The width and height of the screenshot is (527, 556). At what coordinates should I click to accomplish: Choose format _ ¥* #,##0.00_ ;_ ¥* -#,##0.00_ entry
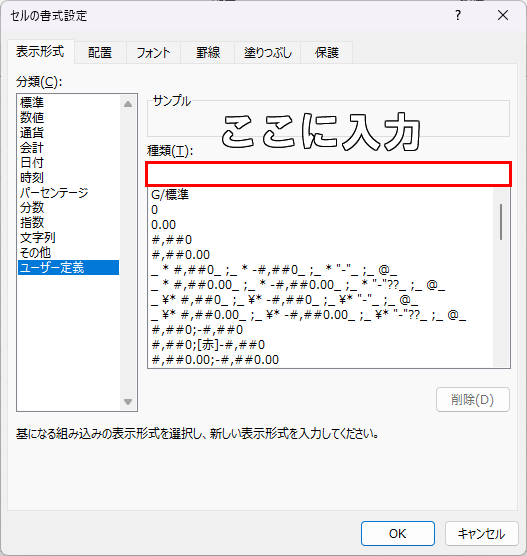[321, 315]
